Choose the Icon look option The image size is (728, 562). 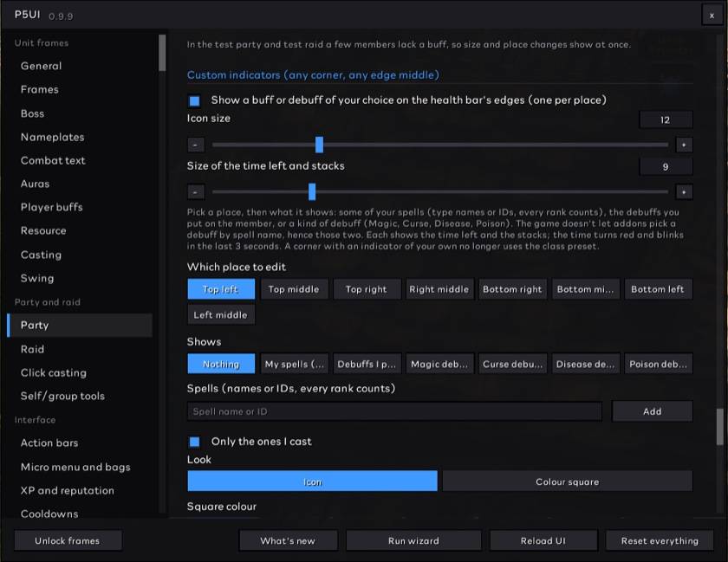312,481
